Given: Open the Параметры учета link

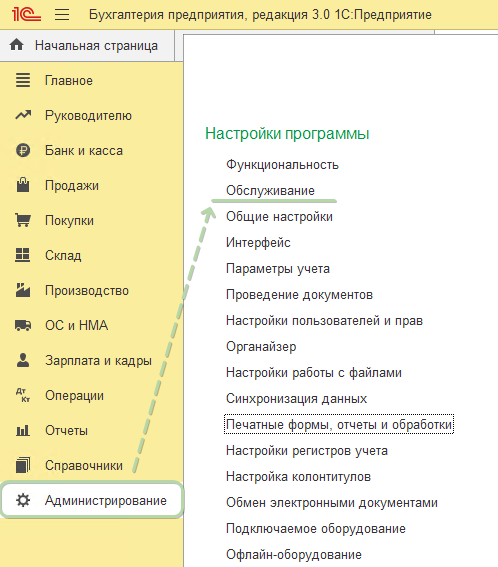Looking at the screenshot, I should (x=278, y=269).
